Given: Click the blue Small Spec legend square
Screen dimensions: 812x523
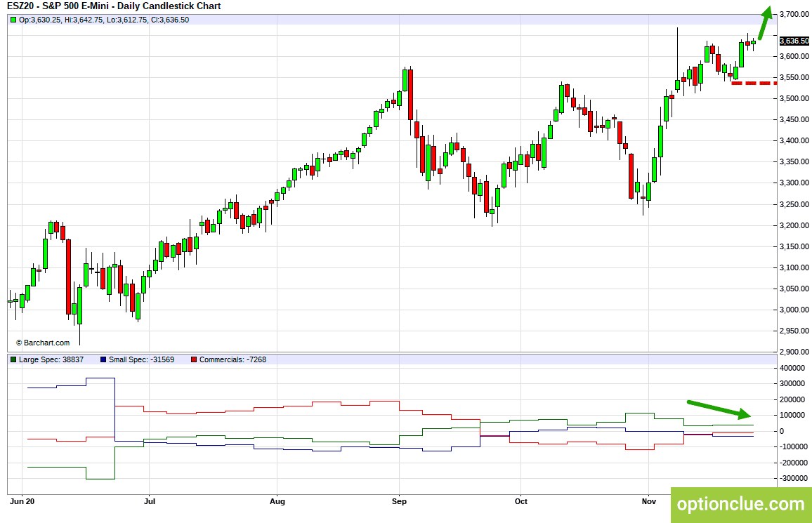Looking at the screenshot, I should pos(103,359).
